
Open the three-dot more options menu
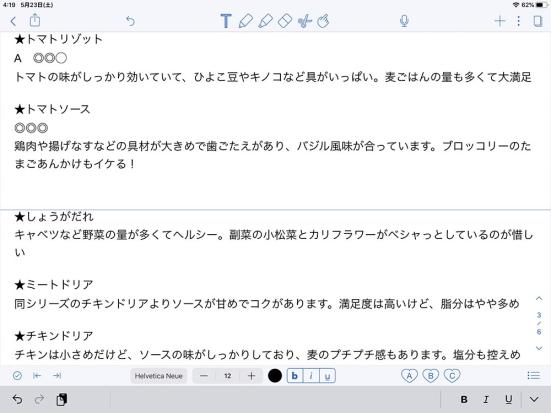click(518, 21)
